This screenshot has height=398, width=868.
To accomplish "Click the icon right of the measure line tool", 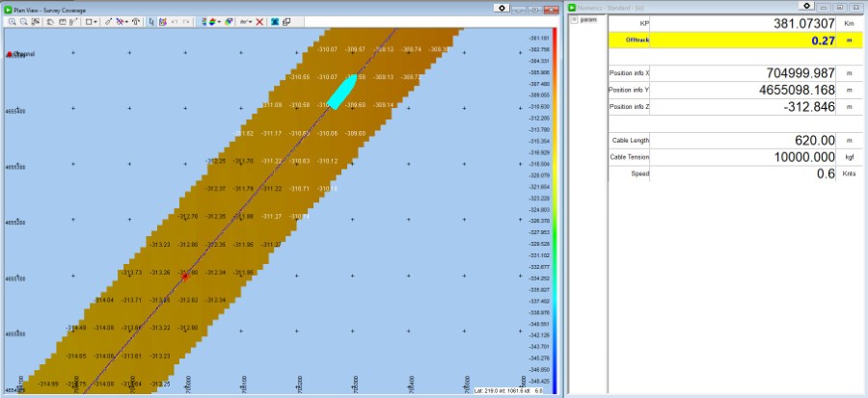I will coord(120,22).
